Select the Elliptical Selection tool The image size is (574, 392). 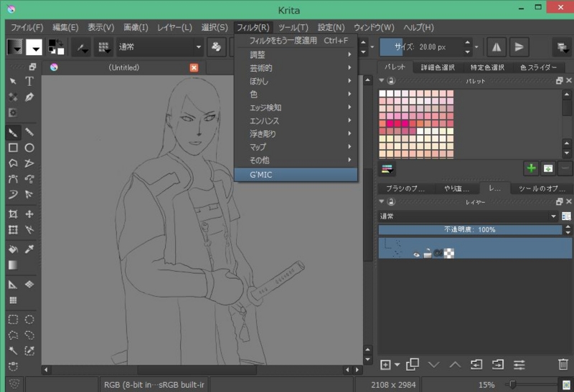29,320
